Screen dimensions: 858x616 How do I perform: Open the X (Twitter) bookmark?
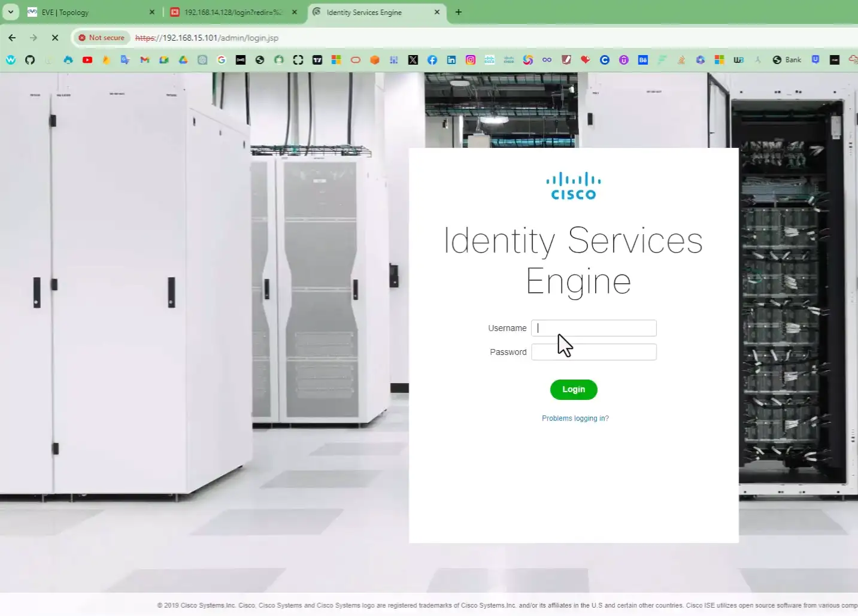click(413, 60)
